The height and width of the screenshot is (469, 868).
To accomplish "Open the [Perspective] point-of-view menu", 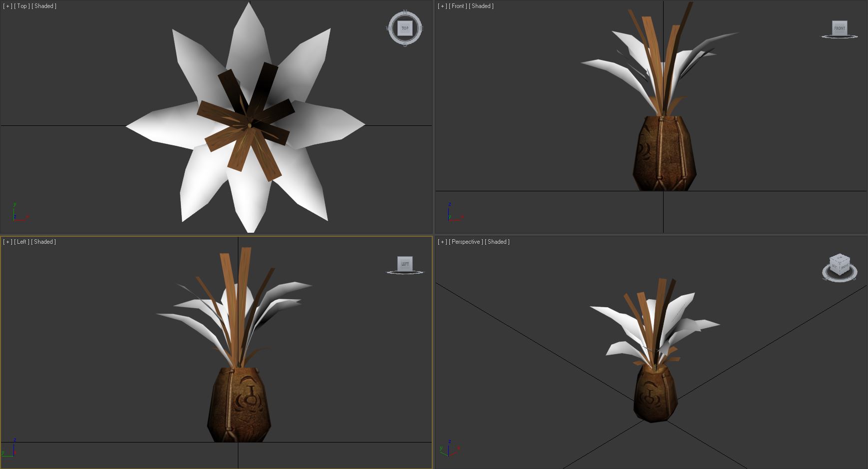I will (466, 242).
